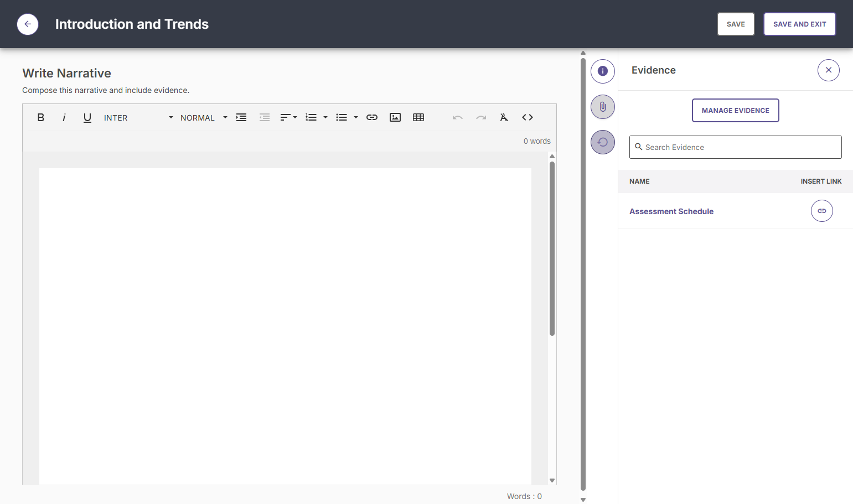The width and height of the screenshot is (853, 504).
Task: Open the history revert panel icon
Action: [603, 142]
